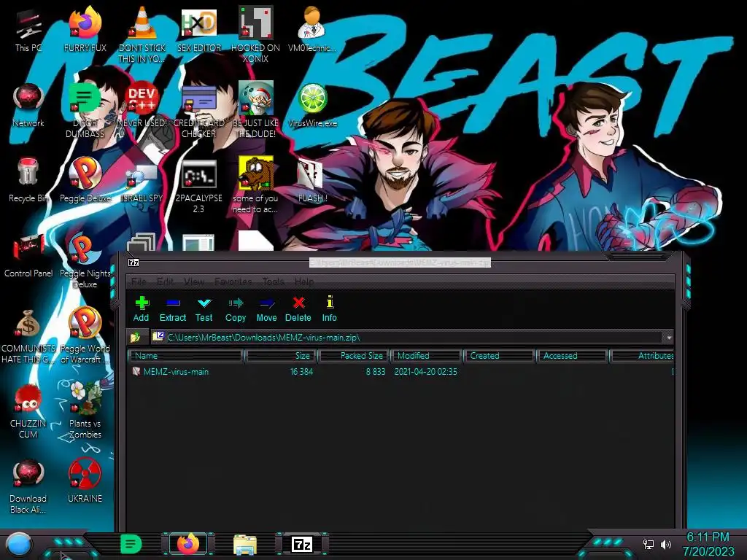This screenshot has width=747, height=560.
Task: Open the network tray icon
Action: point(649,544)
